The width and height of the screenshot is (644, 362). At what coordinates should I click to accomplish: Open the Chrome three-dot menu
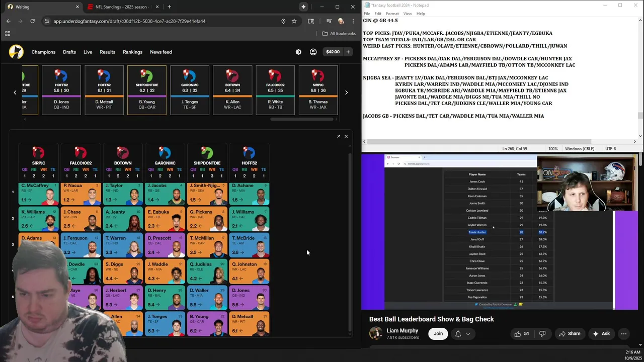(353, 21)
